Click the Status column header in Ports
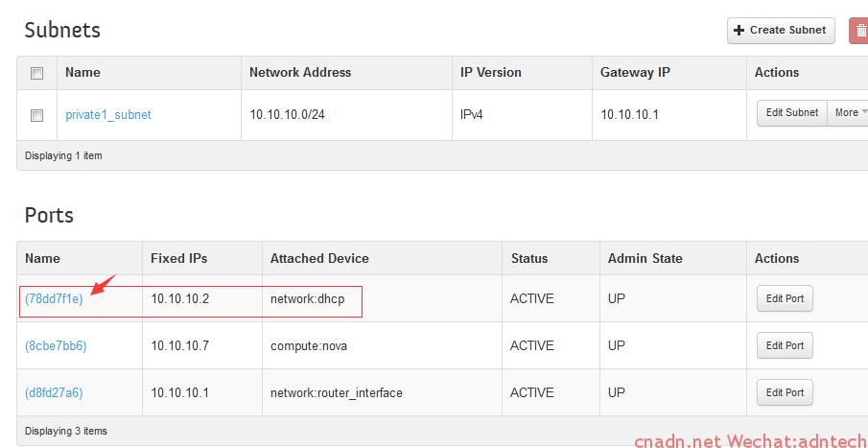Viewport: 868px width, 448px height. 529,259
